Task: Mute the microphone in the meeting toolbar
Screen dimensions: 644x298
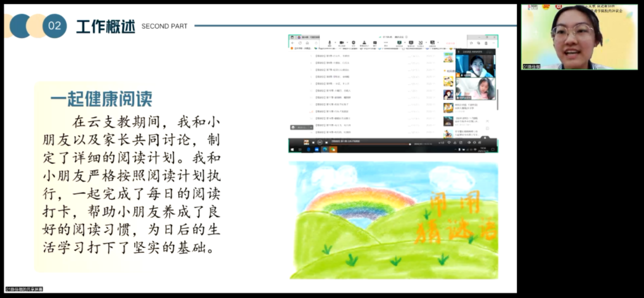Action: pyautogui.click(x=329, y=43)
